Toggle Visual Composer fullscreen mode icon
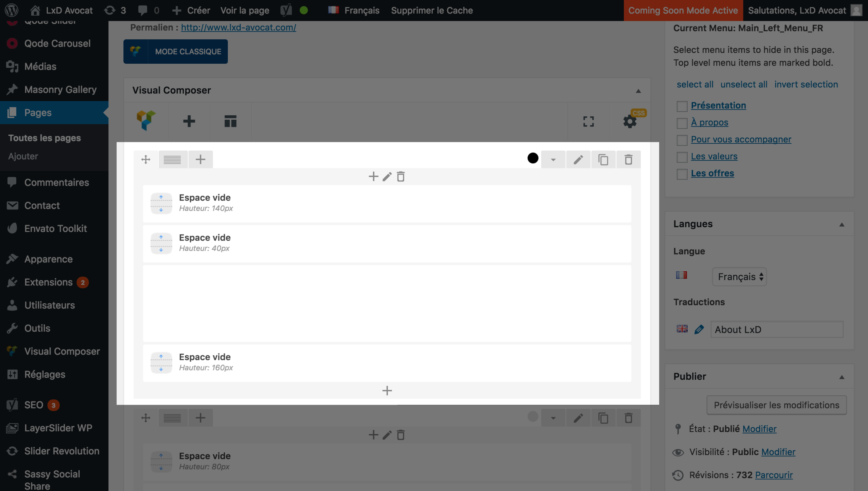Viewport: 868px width, 491px height. (588, 121)
